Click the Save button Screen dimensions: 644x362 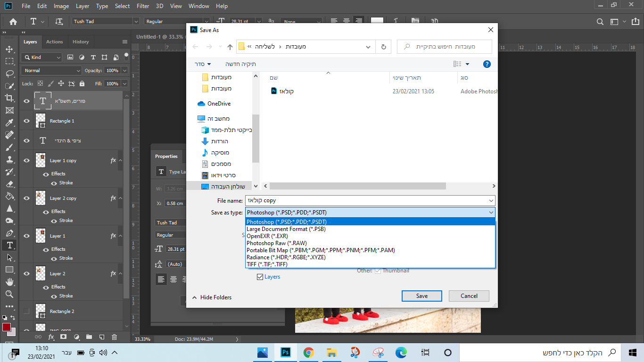422,296
